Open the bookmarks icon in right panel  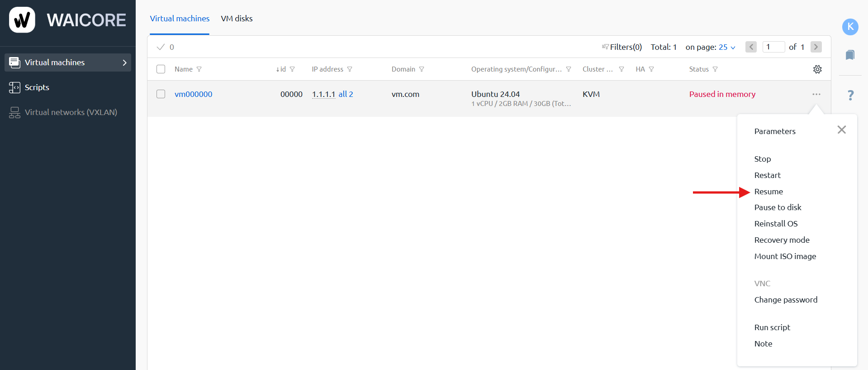pyautogui.click(x=850, y=55)
